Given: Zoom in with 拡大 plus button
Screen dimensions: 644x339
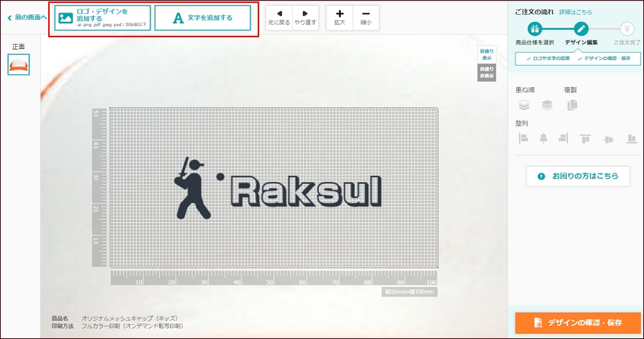Looking at the screenshot, I should point(340,18).
